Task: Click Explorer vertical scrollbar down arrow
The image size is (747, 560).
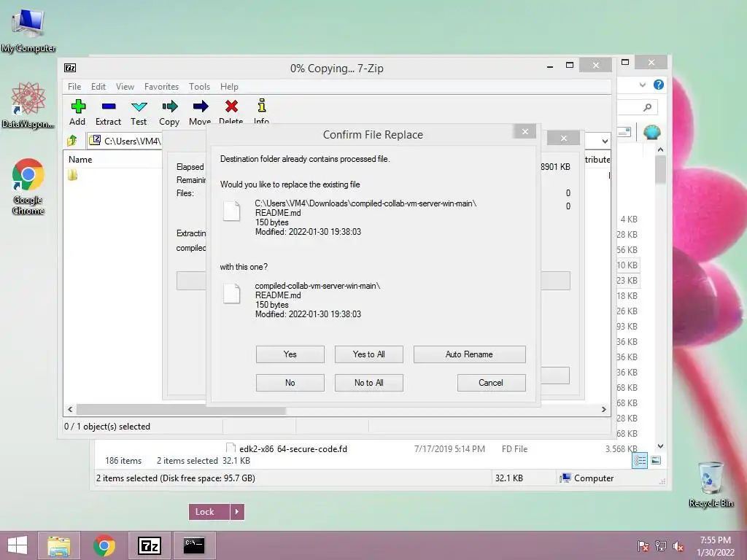Action: (x=660, y=446)
